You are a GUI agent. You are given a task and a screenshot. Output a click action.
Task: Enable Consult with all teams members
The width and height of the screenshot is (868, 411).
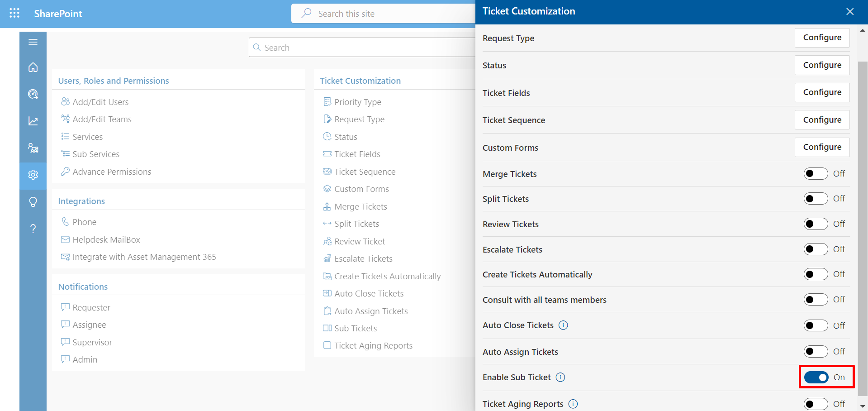816,300
